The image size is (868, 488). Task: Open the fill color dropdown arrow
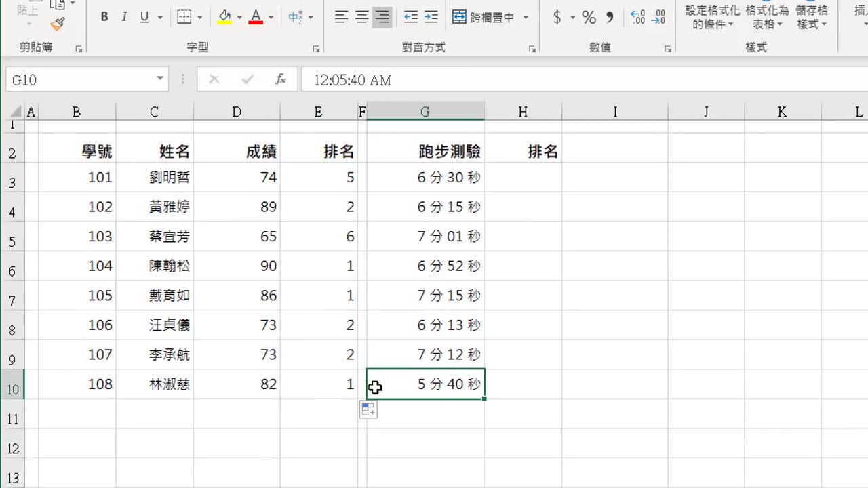coord(241,18)
